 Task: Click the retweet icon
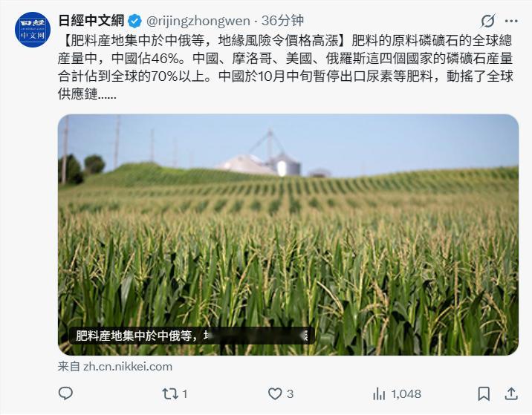169,393
